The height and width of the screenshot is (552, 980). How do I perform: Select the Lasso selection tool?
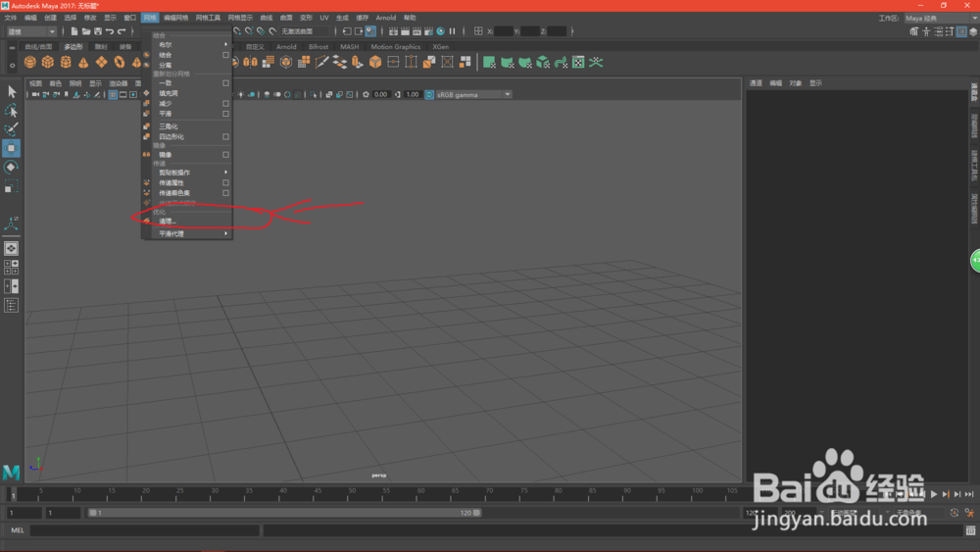point(11,111)
